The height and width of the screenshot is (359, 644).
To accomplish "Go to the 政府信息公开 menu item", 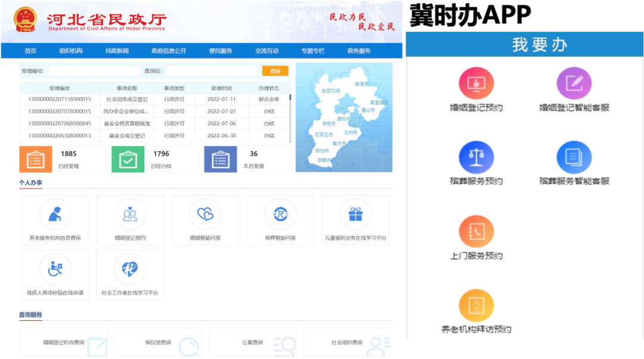I will click(x=169, y=51).
